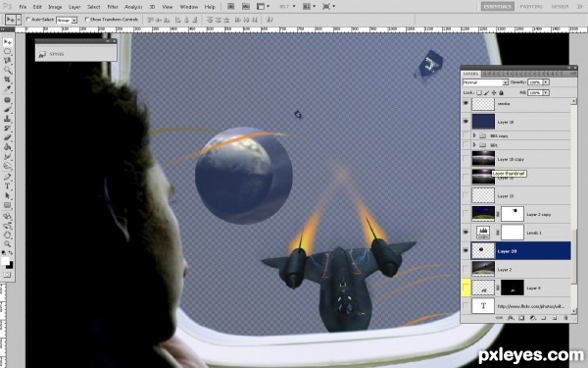588x368 pixels.
Task: Open the Image menu
Action: point(55,7)
